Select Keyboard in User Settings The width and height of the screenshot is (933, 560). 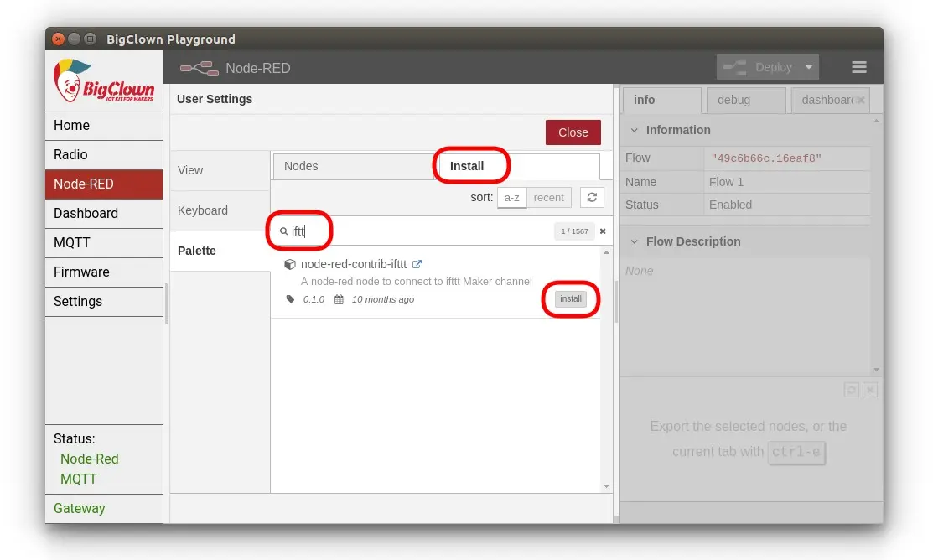tap(220, 210)
